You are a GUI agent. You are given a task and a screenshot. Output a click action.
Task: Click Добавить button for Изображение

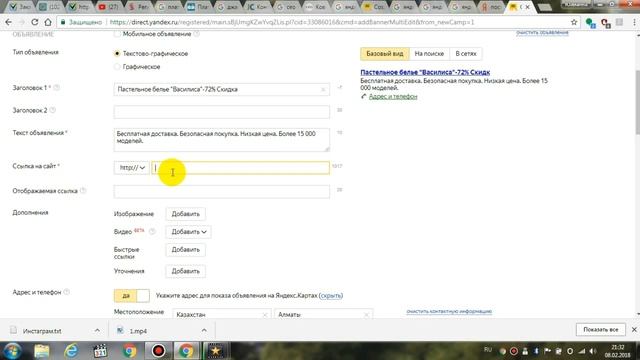(x=185, y=214)
